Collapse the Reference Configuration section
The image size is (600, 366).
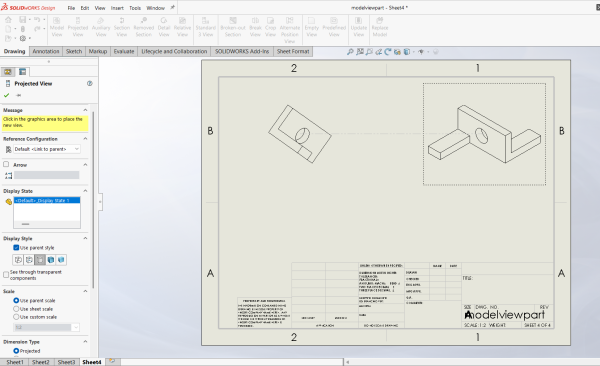[x=85, y=139]
